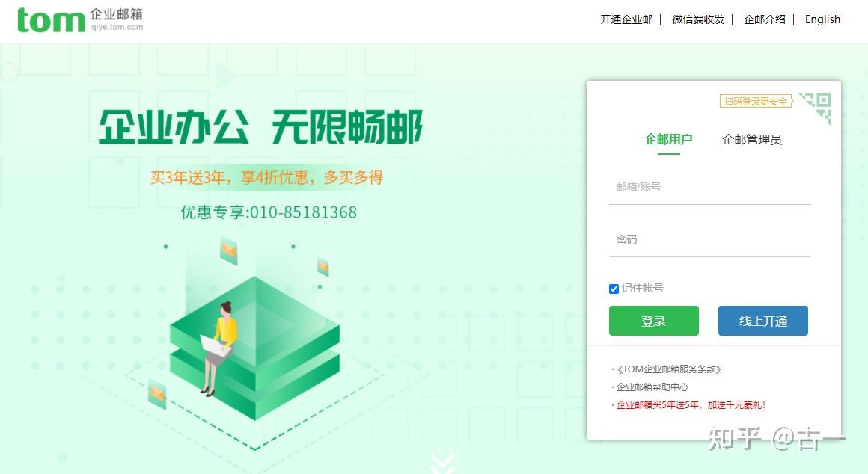868x474 pixels.
Task: Switch language to English
Action: point(822,19)
